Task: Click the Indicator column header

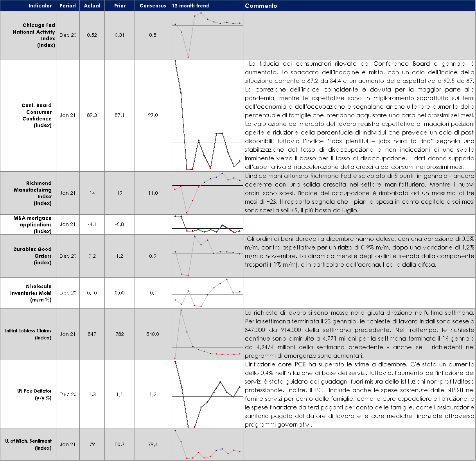Action: [x=40, y=6]
